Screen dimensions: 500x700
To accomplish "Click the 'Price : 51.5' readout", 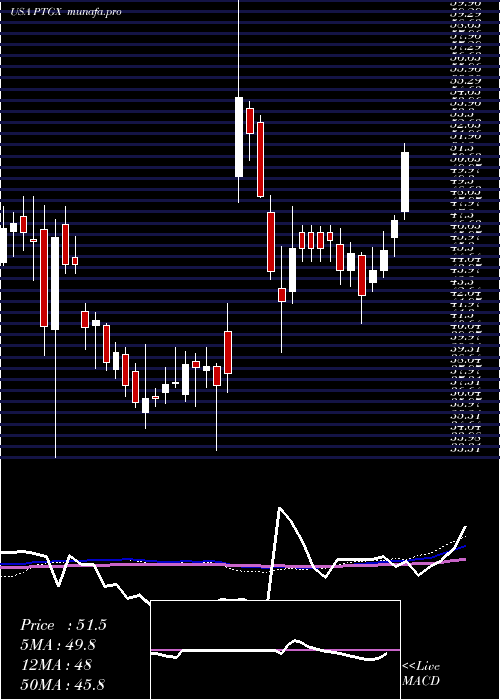I will [63, 625].
